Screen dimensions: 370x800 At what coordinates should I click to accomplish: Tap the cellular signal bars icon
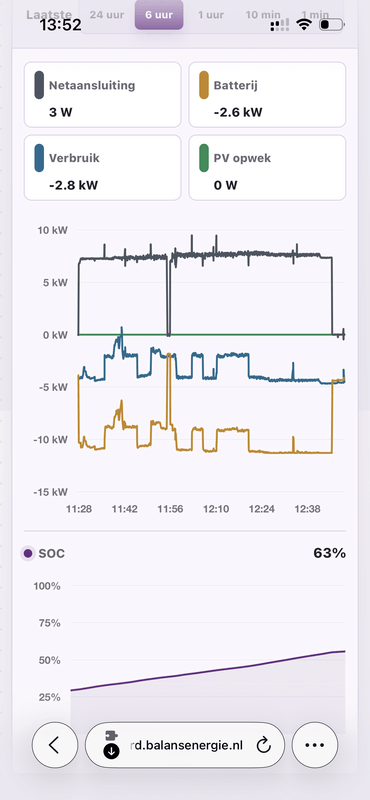coord(280,24)
